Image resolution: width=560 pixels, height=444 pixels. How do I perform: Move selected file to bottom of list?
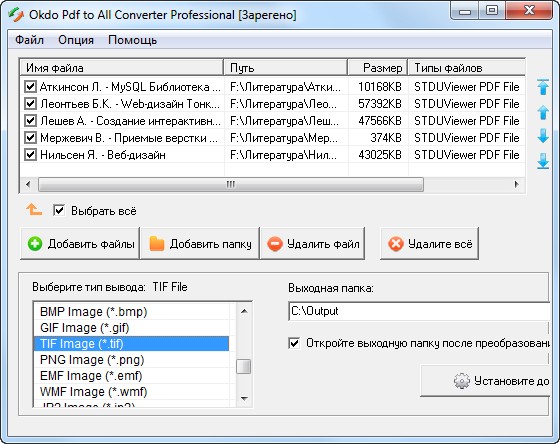click(543, 161)
